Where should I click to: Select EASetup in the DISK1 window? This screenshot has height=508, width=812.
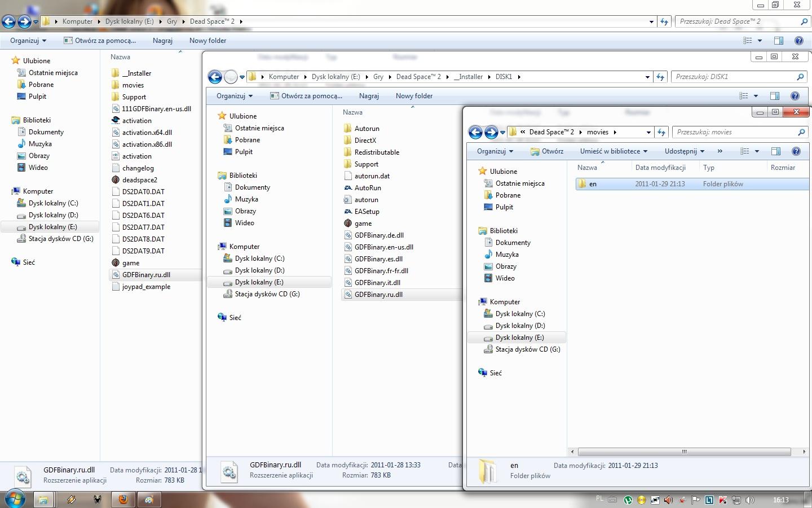[367, 212]
